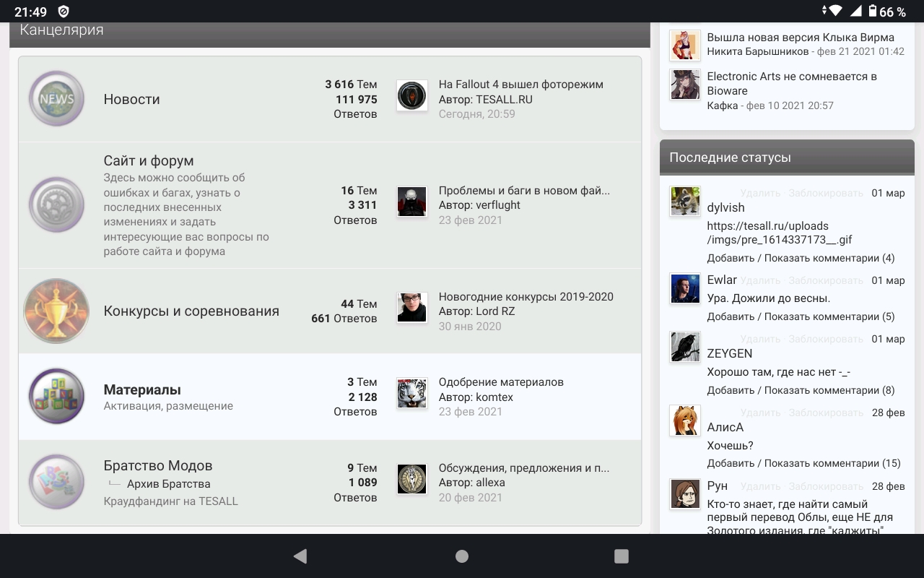
Task: Open the recent apps square button
Action: pyautogui.click(x=622, y=556)
